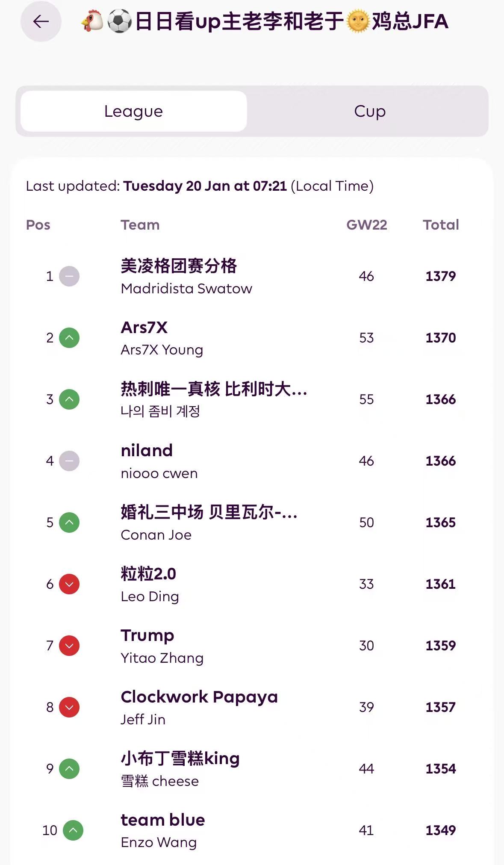Click grey no-change icon beside 美凌格团赛分格

point(69,276)
